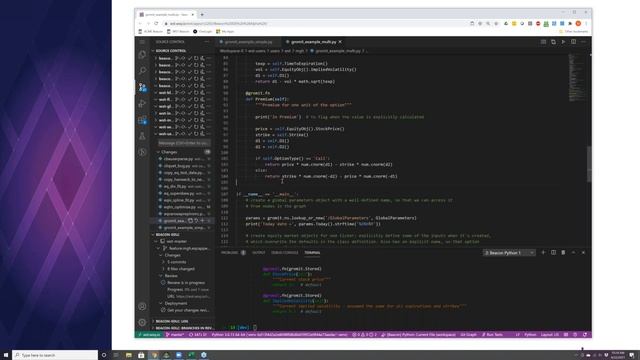This screenshot has height=360, width=640.
Task: Open the Accounts icon in activity bar
Action: tap(142, 306)
